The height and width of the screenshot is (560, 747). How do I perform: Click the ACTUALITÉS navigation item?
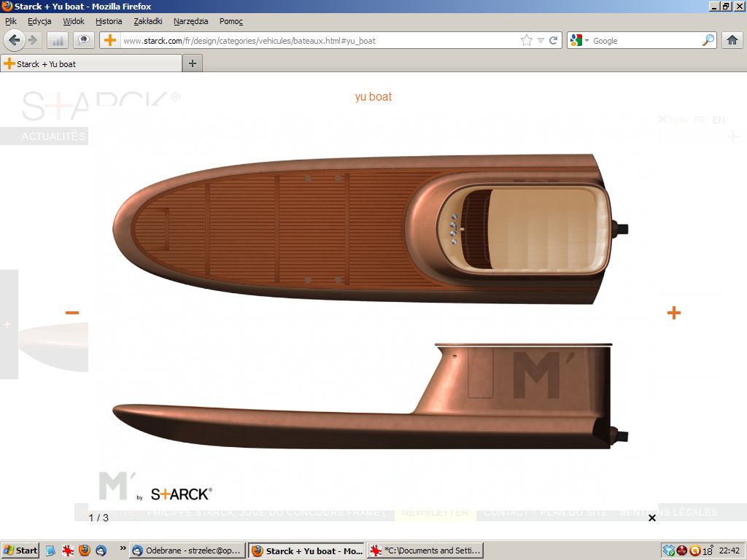point(53,136)
